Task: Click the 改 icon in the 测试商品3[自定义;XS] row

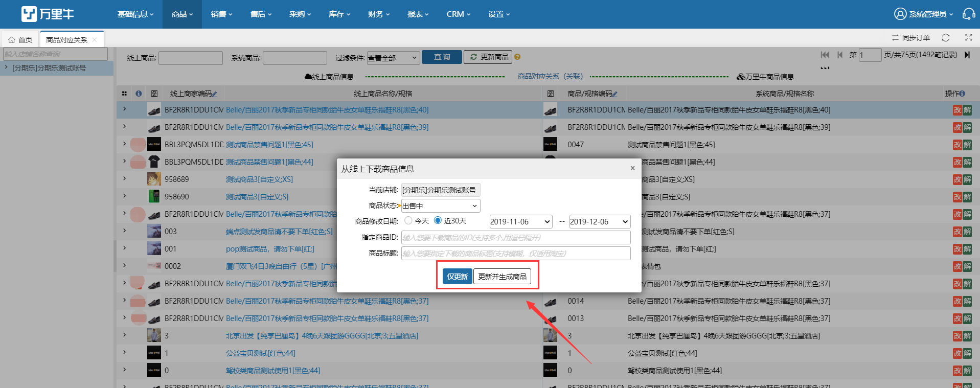Action: [958, 179]
